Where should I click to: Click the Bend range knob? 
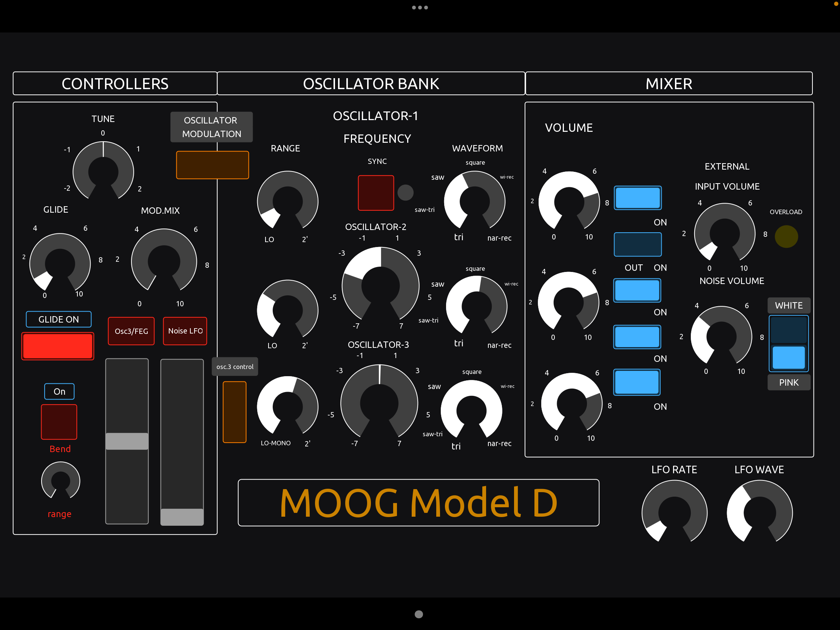coord(61,481)
